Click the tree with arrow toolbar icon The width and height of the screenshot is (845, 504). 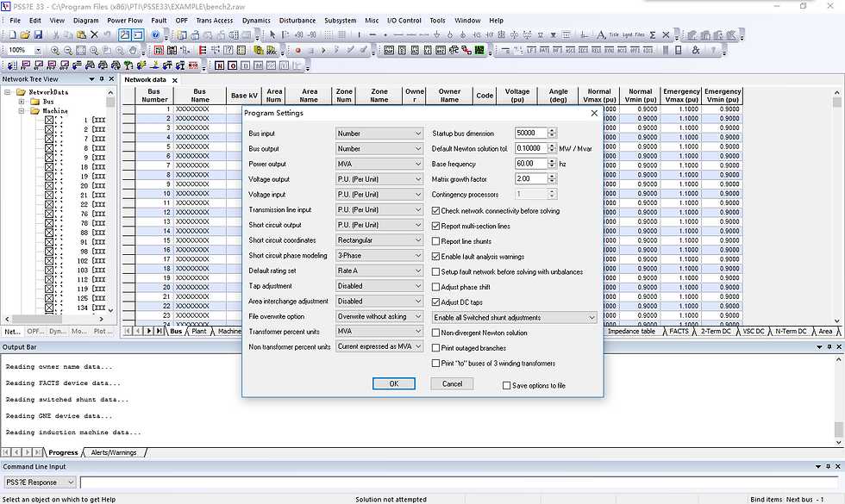point(128,65)
